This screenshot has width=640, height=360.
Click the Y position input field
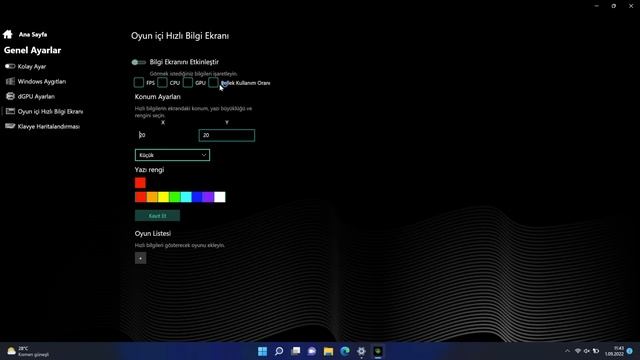(x=227, y=135)
